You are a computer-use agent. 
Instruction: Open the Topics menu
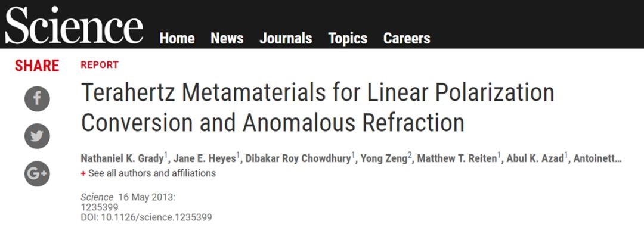tap(348, 39)
